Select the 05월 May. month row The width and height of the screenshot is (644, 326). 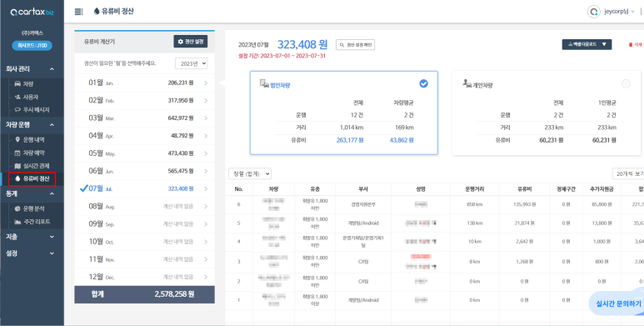click(145, 153)
